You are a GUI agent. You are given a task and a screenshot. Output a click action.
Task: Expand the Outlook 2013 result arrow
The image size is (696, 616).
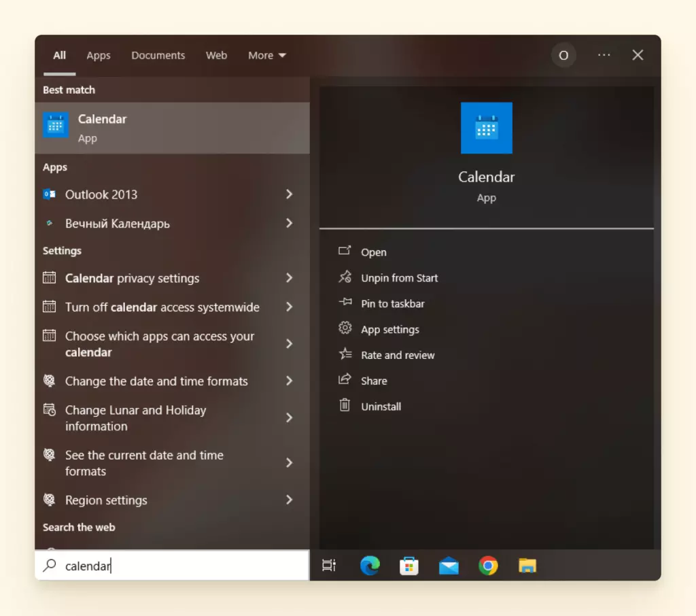(x=289, y=194)
